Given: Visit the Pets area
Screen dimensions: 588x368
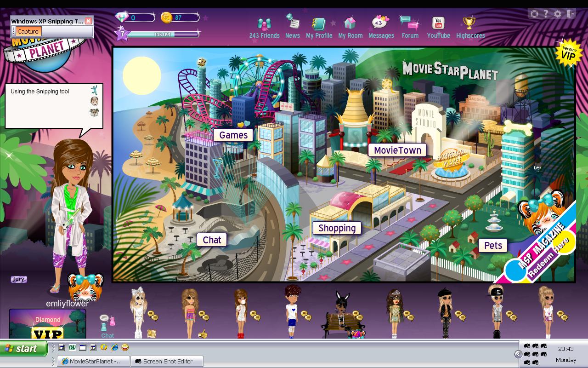Looking at the screenshot, I should 492,245.
